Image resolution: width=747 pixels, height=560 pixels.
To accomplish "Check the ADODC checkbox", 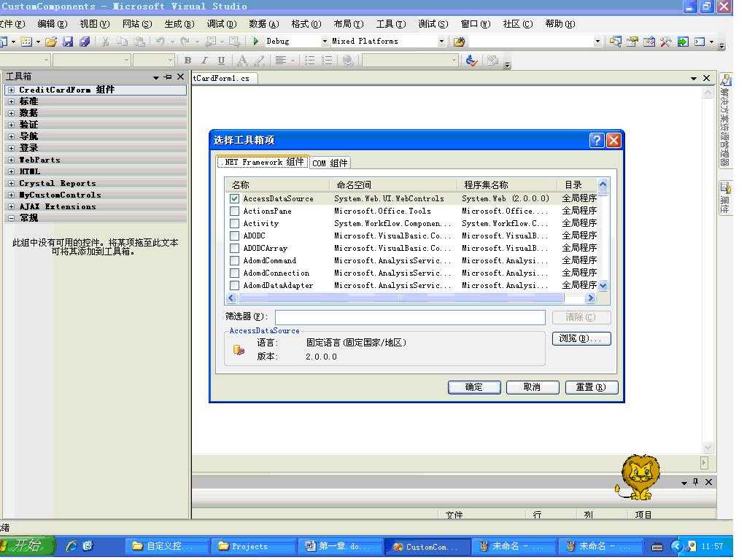I will (x=234, y=236).
